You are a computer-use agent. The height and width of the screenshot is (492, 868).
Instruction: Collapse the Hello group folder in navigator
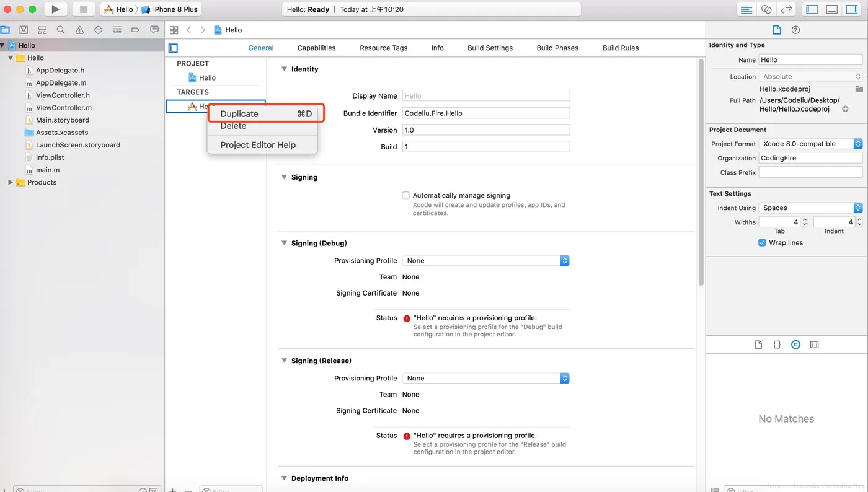coord(11,58)
